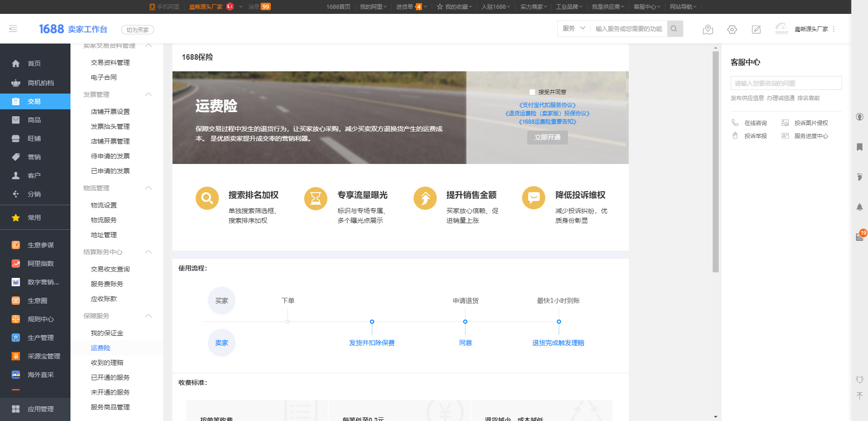Viewport: 868px width, 421px height.
Task: Open the 服务 dropdown in search bar
Action: [x=574, y=29]
